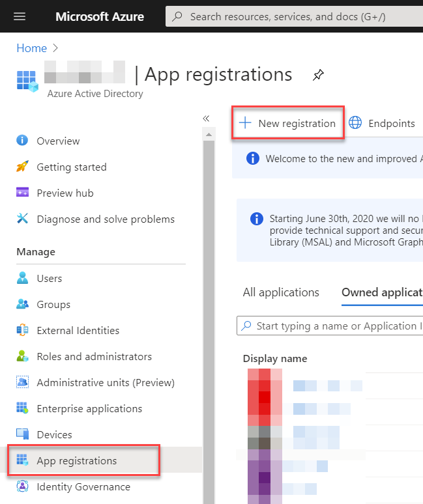Screen dimensions: 423x504
Task: Go to the Home breadcrumb
Action: pos(31,48)
